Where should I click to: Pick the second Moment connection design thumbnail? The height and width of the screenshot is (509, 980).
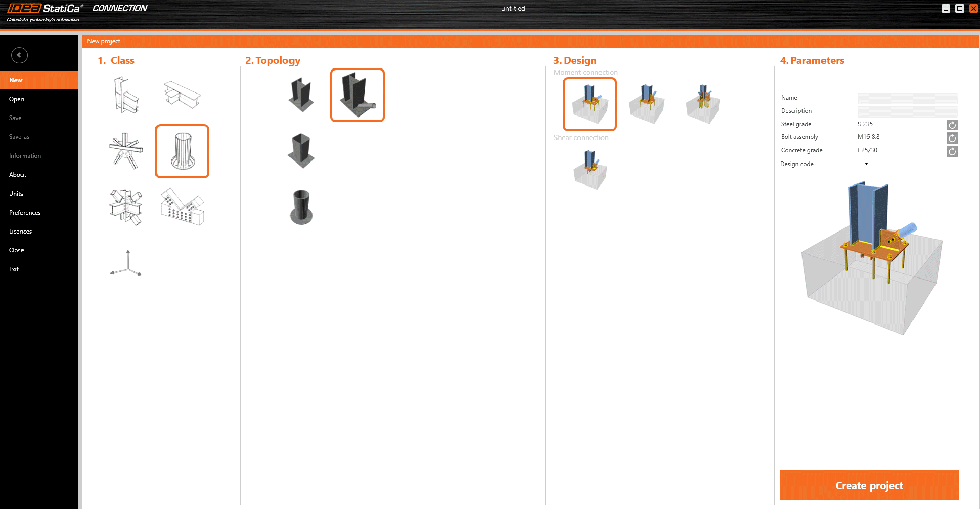pos(647,104)
